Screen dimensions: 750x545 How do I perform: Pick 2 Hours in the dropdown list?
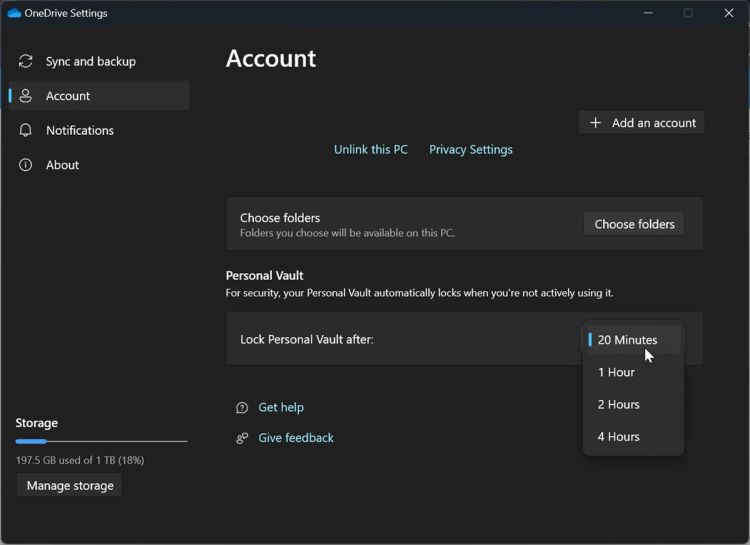[x=619, y=404]
